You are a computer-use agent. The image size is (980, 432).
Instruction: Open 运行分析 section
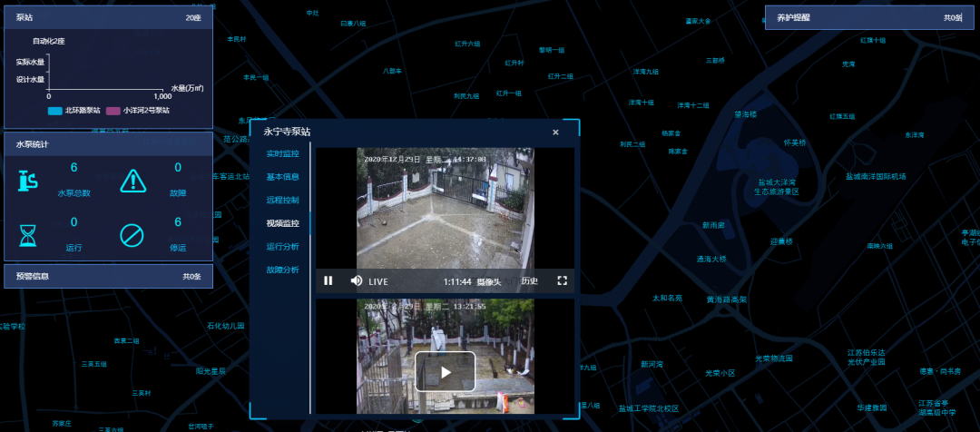(x=282, y=247)
